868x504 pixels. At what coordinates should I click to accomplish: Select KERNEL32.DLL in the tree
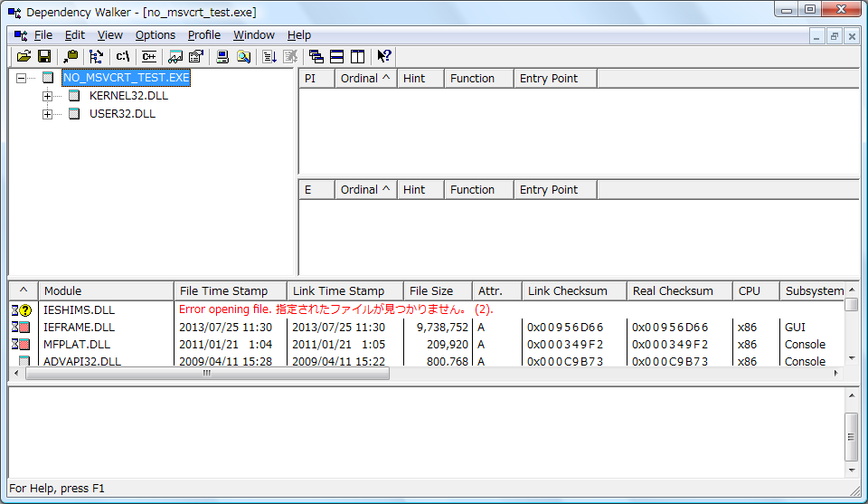[128, 96]
